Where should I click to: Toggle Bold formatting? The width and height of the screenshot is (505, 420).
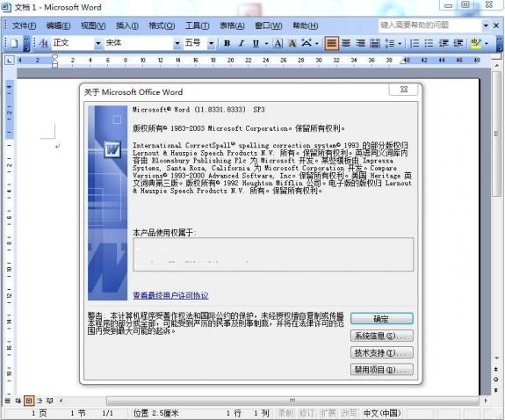click(227, 43)
